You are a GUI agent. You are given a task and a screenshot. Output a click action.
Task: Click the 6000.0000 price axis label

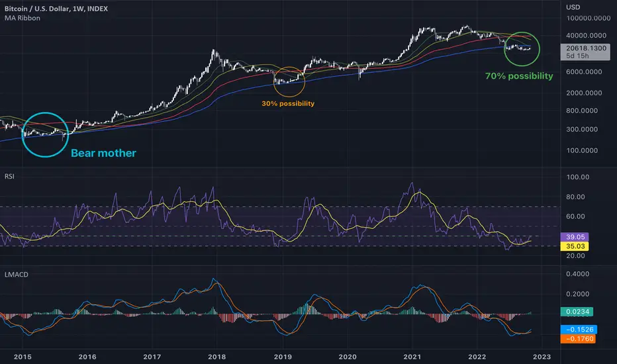584,71
